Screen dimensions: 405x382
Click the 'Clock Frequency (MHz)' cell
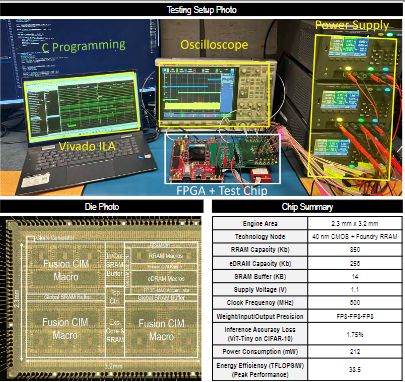(x=260, y=303)
